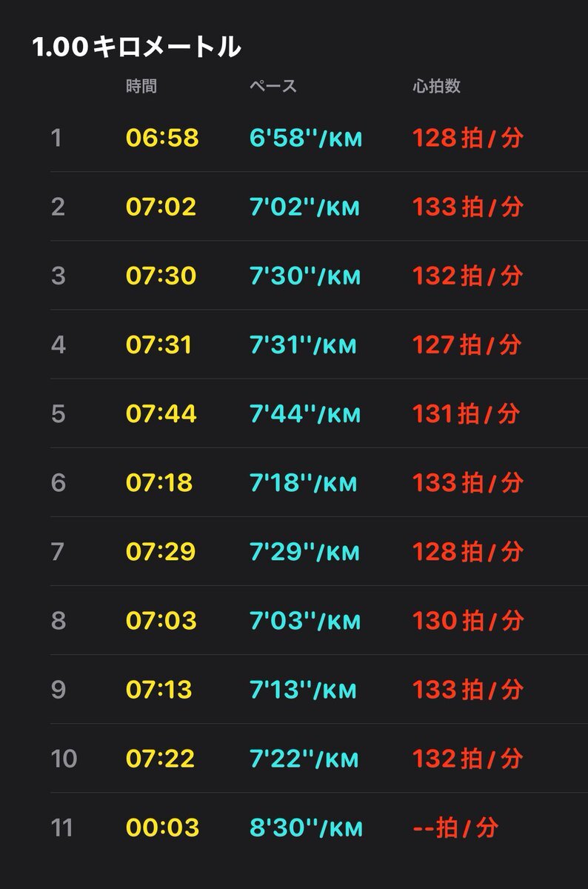Select split 11 pace 8'30''/км
The width and height of the screenshot is (588, 889).
[307, 827]
